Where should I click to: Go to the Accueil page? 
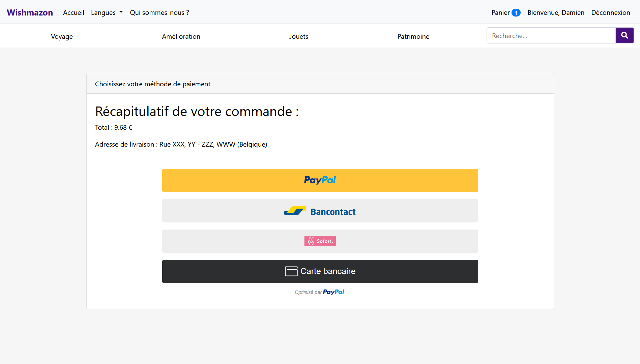pos(74,12)
